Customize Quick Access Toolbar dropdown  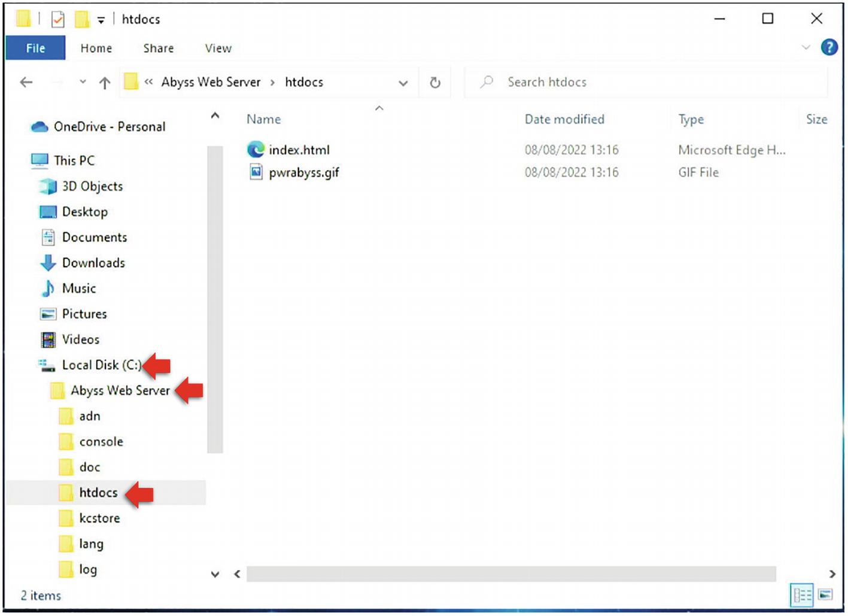[x=101, y=20]
